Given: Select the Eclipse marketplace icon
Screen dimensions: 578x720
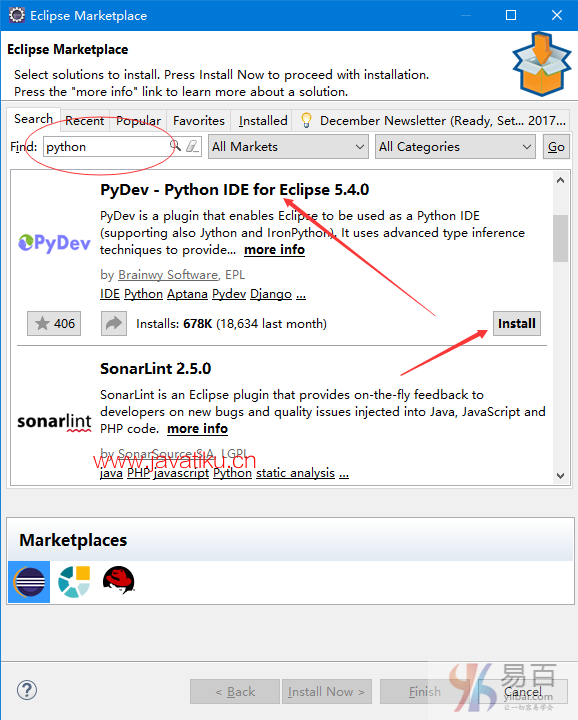Looking at the screenshot, I should tap(29, 581).
